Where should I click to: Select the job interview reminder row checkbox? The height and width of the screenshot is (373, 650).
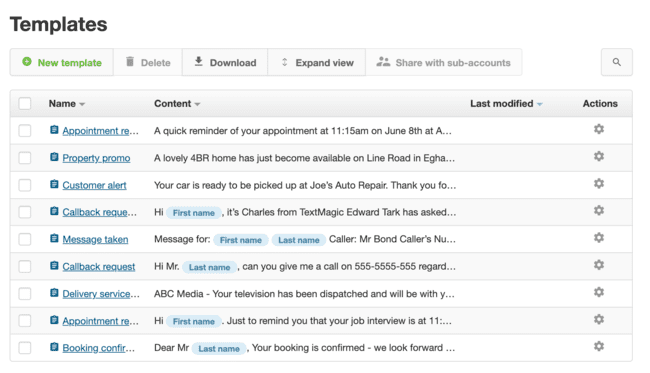coord(25,321)
